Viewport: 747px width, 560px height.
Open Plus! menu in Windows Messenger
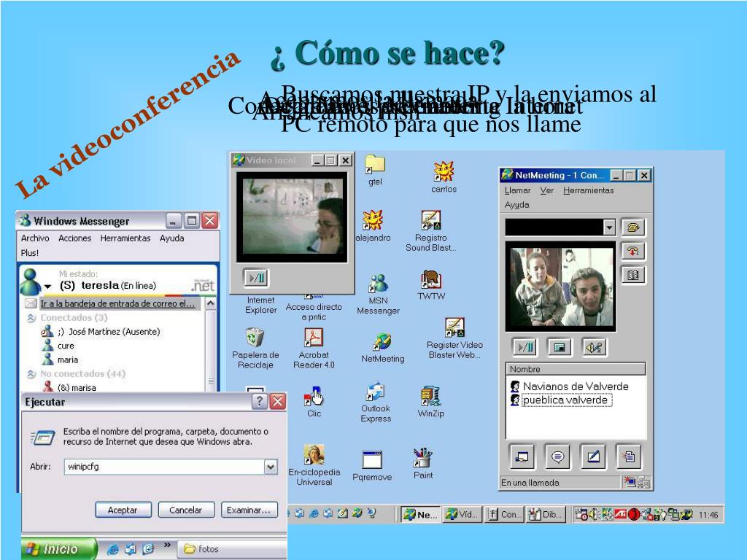click(29, 253)
